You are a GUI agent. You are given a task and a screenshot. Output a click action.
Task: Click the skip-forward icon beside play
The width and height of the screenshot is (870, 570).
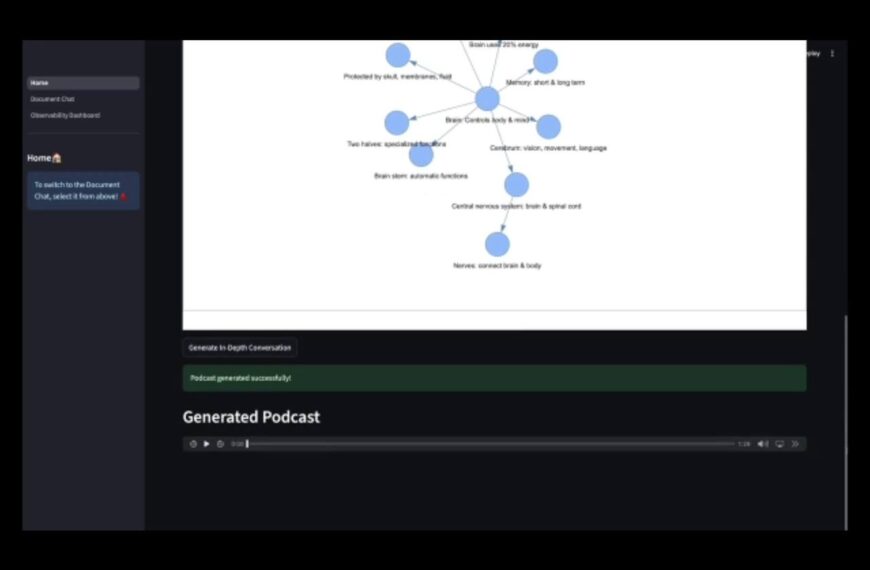point(220,443)
